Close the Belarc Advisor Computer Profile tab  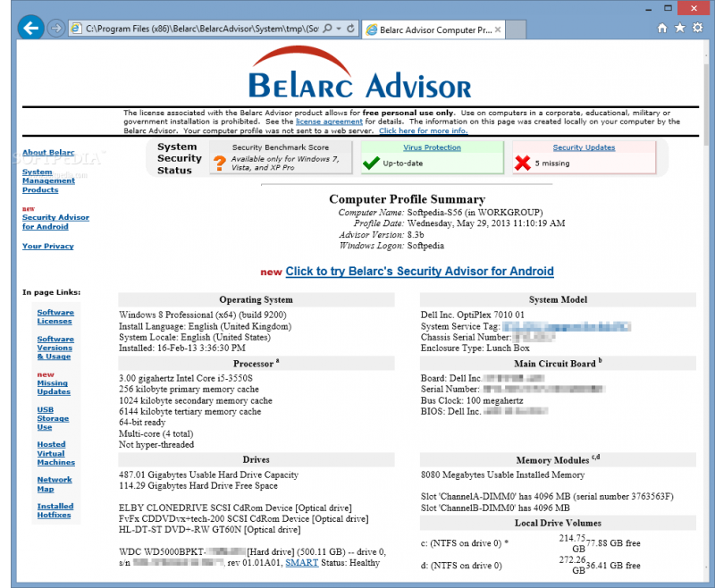(x=498, y=29)
